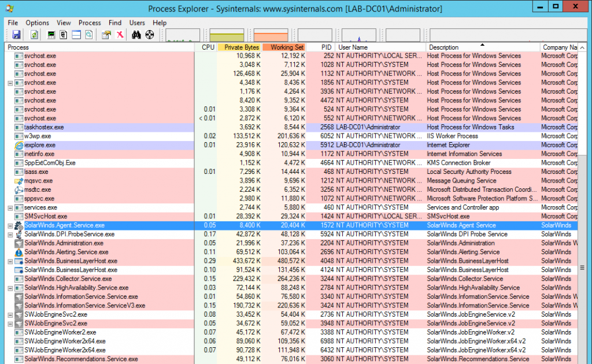This screenshot has width=592, height=364.
Task: Click the SolarWinds.Agent.Service.exe process icon
Action: coord(19,225)
